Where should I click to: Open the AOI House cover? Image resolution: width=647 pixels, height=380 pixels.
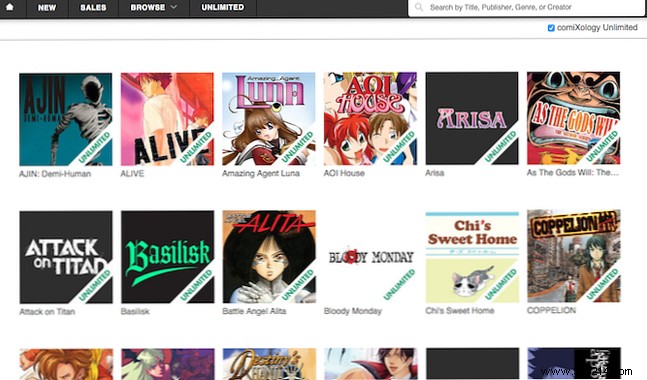370,119
